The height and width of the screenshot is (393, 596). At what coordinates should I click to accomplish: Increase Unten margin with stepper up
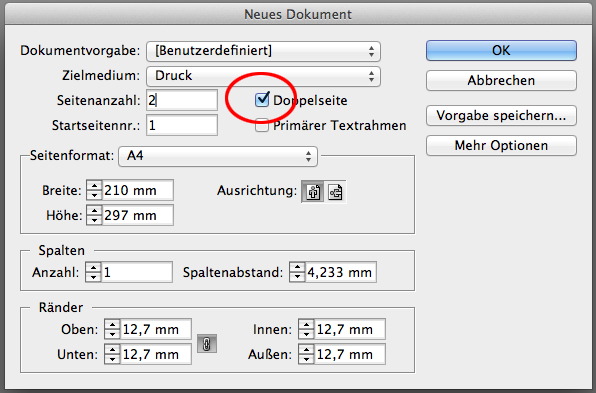pos(112,350)
